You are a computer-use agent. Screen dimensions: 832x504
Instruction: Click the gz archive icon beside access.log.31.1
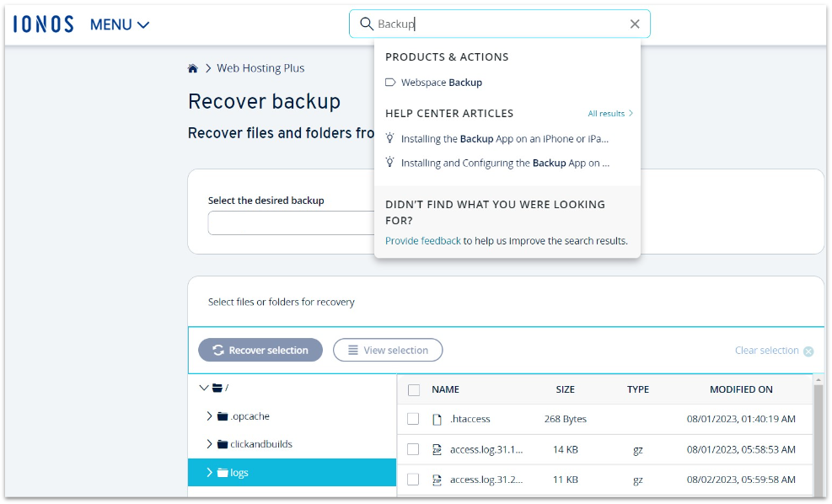tap(437, 449)
